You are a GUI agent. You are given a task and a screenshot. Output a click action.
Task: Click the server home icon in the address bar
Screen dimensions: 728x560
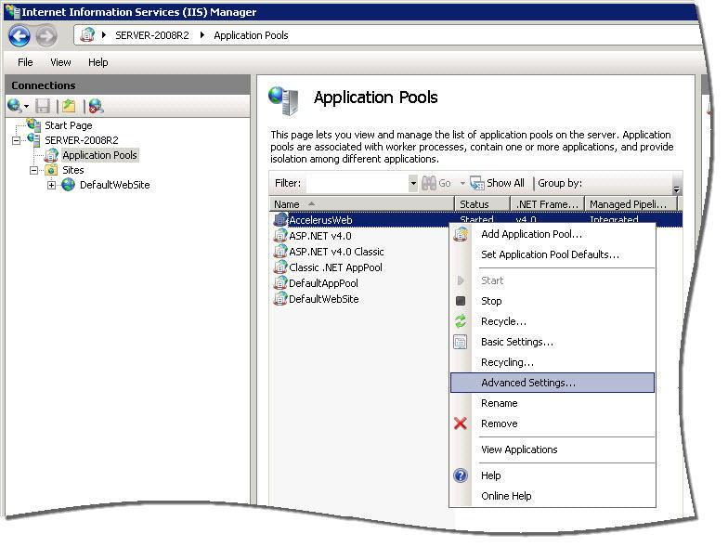pos(87,35)
